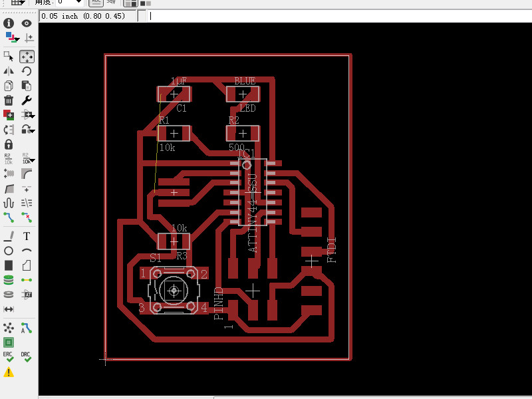Select the Hole tool
Screen dimensions: 532x399
pyautogui.click(x=9, y=295)
